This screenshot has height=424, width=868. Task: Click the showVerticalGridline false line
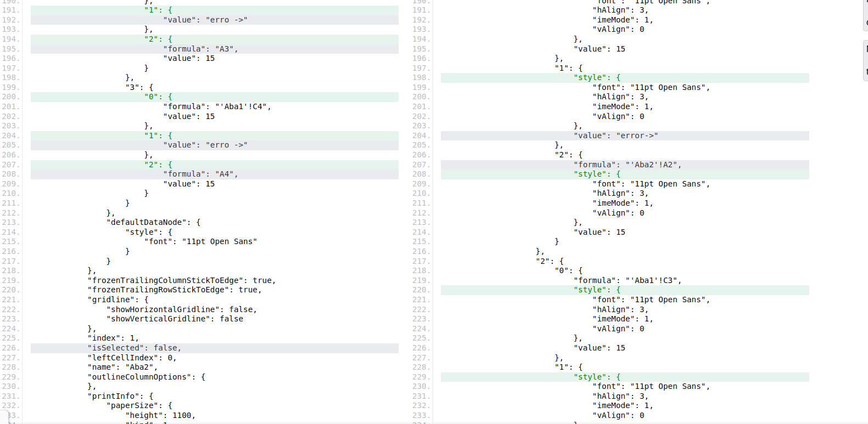pyautogui.click(x=175, y=319)
